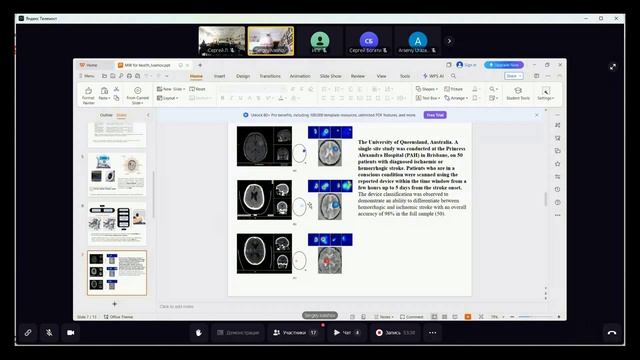
Task: Open the Paste dropdown
Action: pos(104,98)
